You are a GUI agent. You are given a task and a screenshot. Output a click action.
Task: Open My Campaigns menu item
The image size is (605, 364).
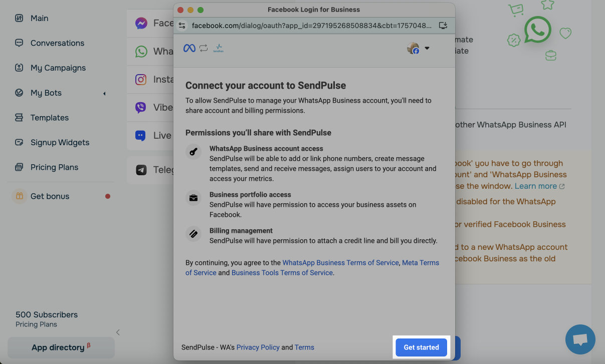58,68
